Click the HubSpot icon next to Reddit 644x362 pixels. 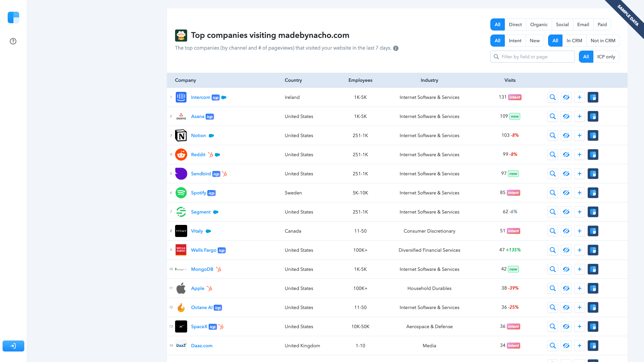click(210, 155)
